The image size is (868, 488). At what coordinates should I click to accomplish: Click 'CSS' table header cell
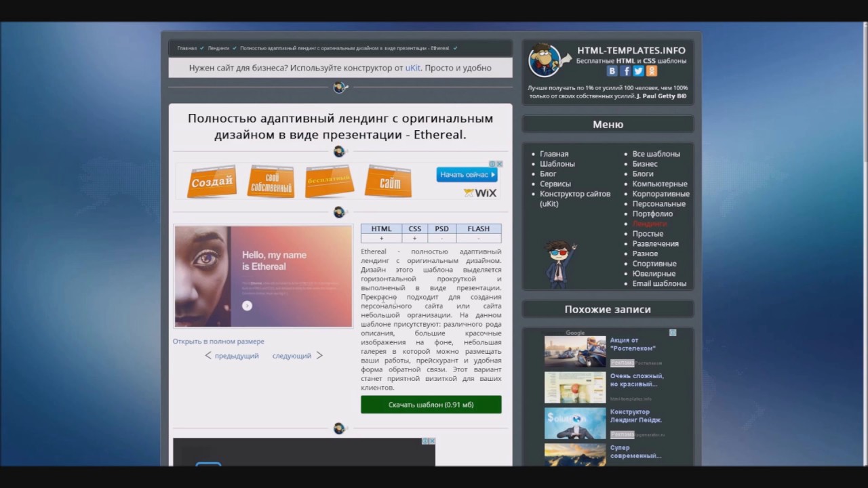(x=414, y=228)
